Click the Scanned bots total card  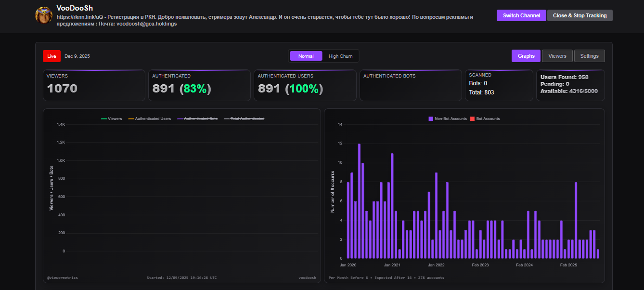[499, 85]
